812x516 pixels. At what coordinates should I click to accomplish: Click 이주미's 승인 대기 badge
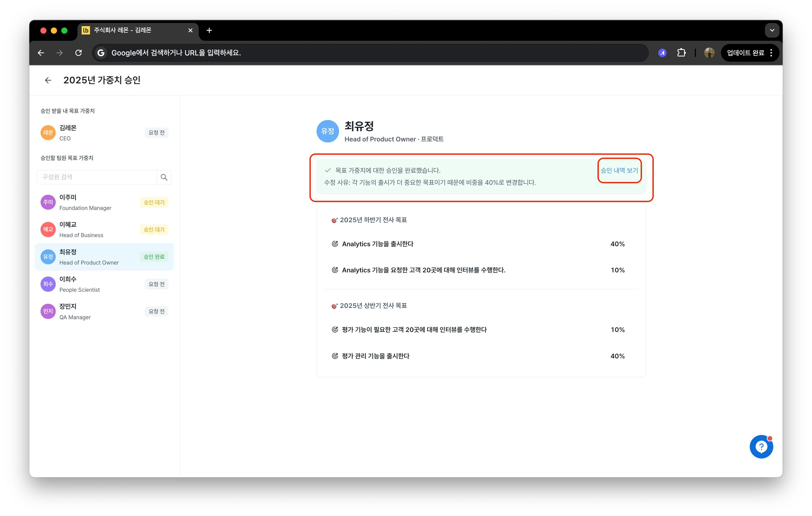pyautogui.click(x=154, y=202)
